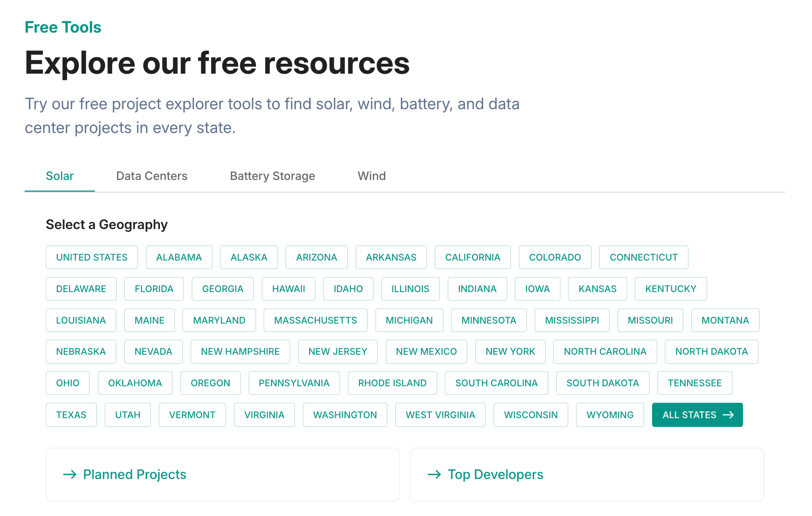Select the Wind tab
Screen dimensions: 812x516
coord(372,176)
